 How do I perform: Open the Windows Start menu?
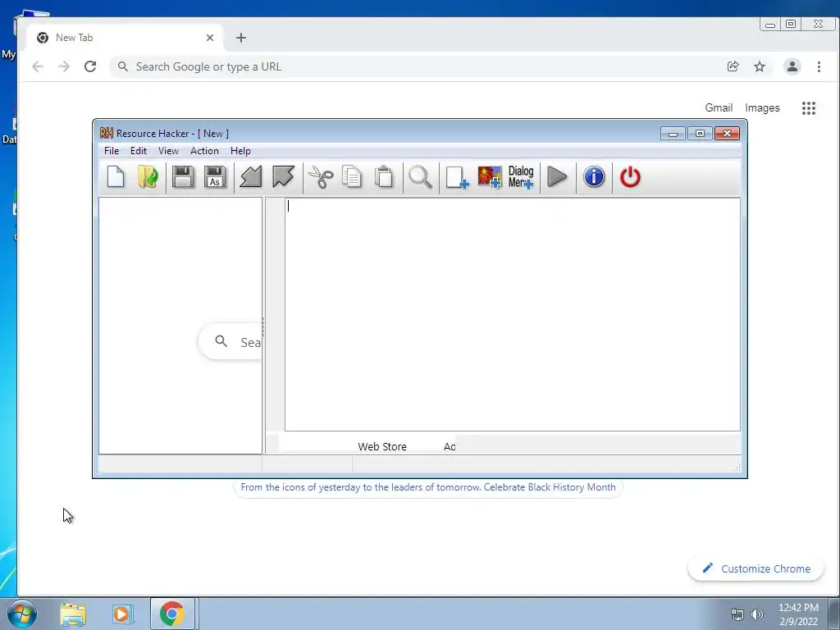click(22, 614)
